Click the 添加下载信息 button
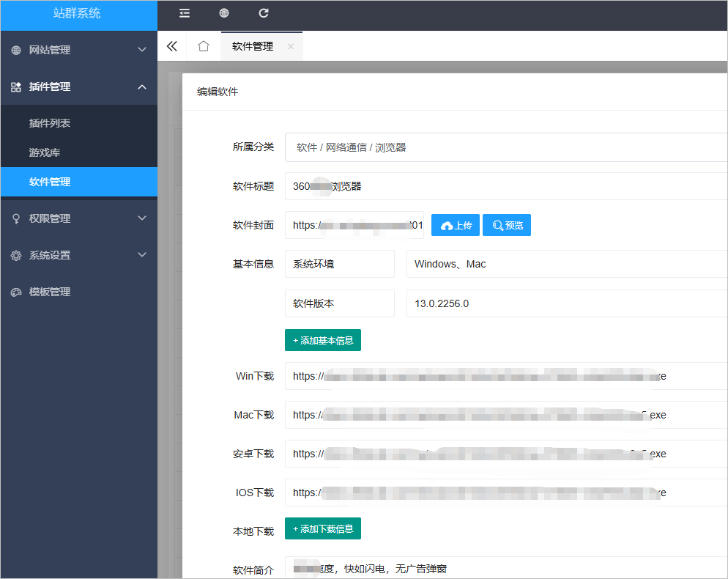Screen dimensions: 728x579 click(x=323, y=528)
